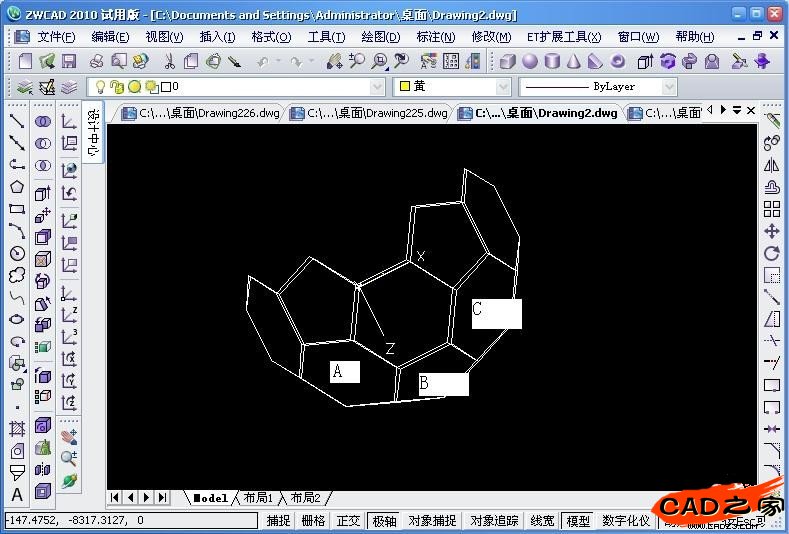Open the ByLayer linetype dropdown
789x534 pixels.
coord(669,87)
